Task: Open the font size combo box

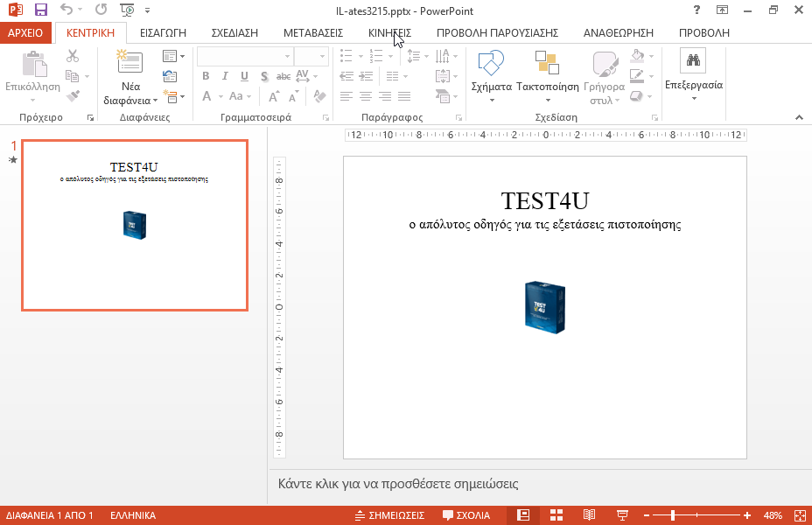Action: [x=311, y=56]
